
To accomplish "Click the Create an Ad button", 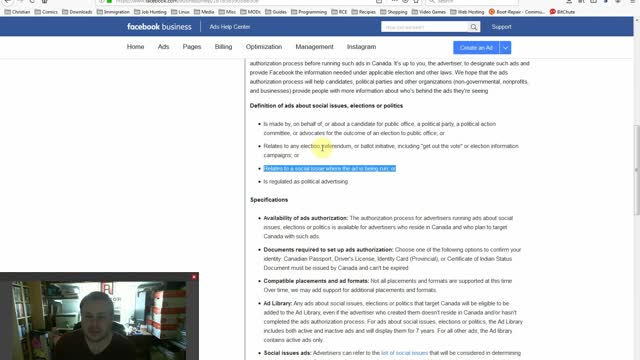I will coord(476,48).
